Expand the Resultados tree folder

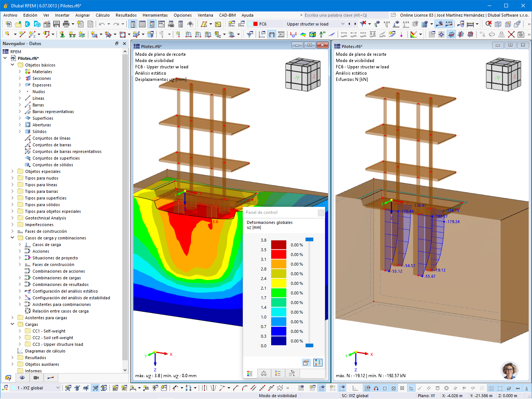[x=13, y=358]
